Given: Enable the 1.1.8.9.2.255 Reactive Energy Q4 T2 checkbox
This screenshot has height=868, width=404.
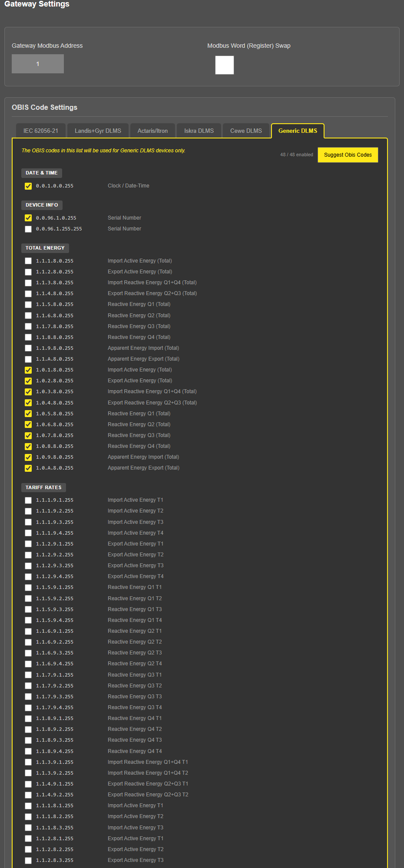Looking at the screenshot, I should click(x=28, y=730).
